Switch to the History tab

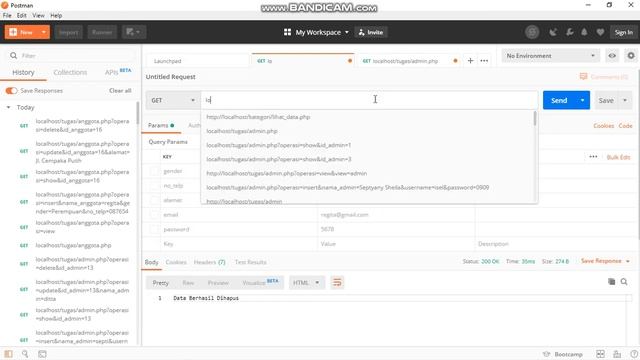(x=23, y=72)
